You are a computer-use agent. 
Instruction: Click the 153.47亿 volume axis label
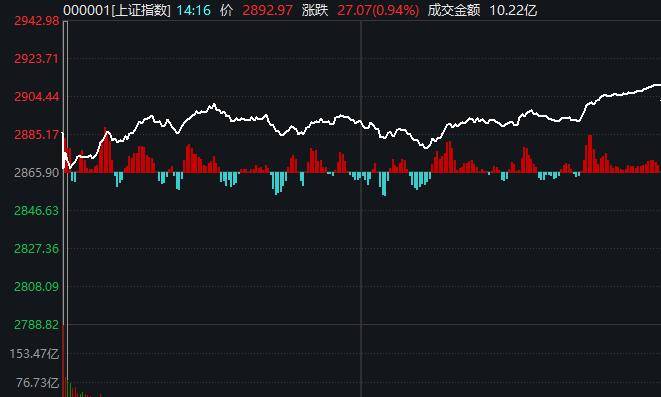34,353
